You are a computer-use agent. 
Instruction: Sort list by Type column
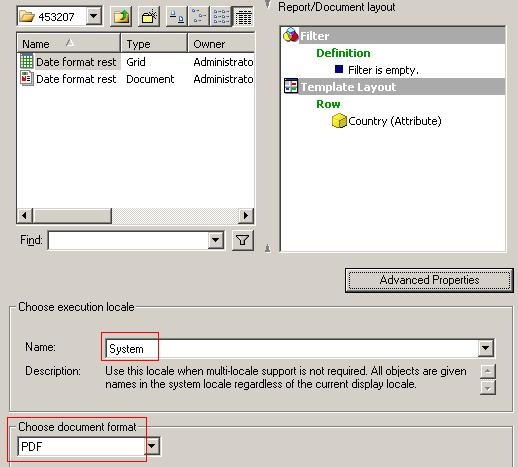pos(154,43)
